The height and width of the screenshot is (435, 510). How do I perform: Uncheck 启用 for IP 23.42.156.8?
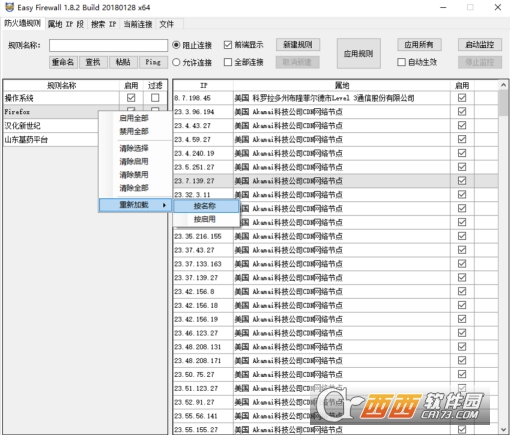pos(462,291)
